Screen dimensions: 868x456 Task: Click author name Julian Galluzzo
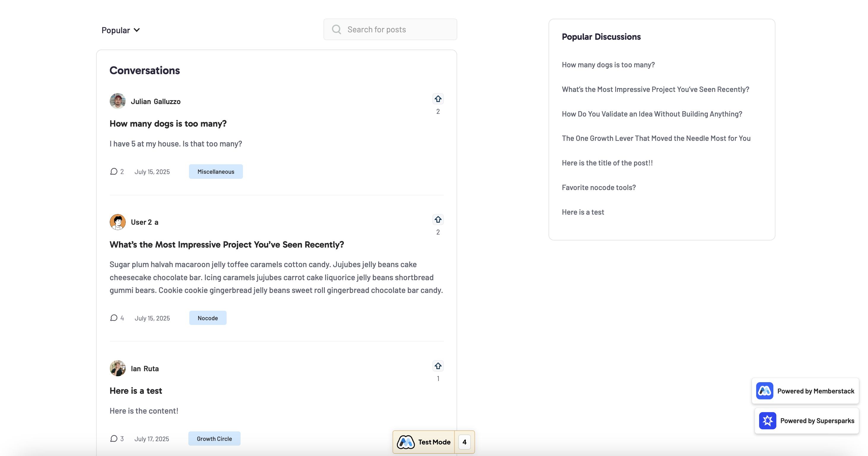(x=155, y=101)
